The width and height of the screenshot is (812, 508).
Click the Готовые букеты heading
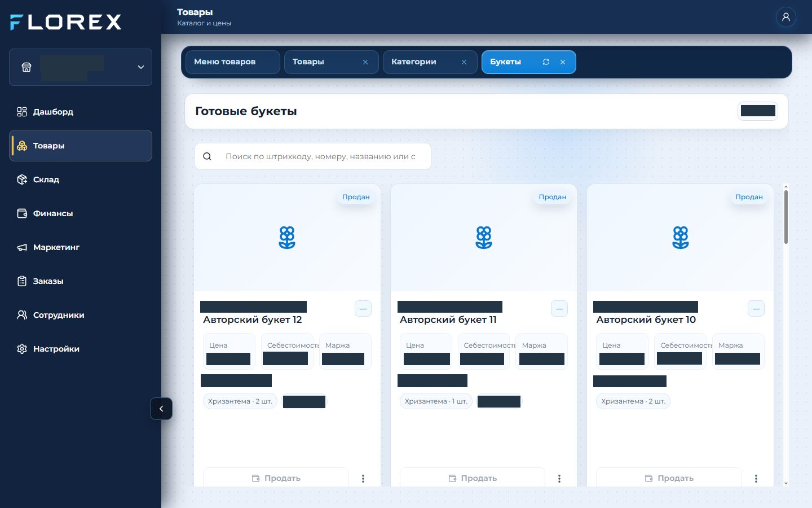pos(246,111)
